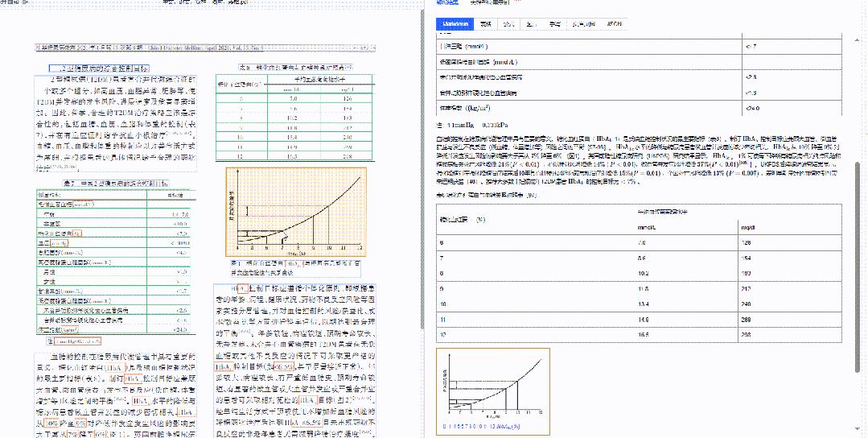Image resolution: width=868 pixels, height=438 pixels.
Task: Switch to the Markdown output tab
Action: [x=457, y=24]
